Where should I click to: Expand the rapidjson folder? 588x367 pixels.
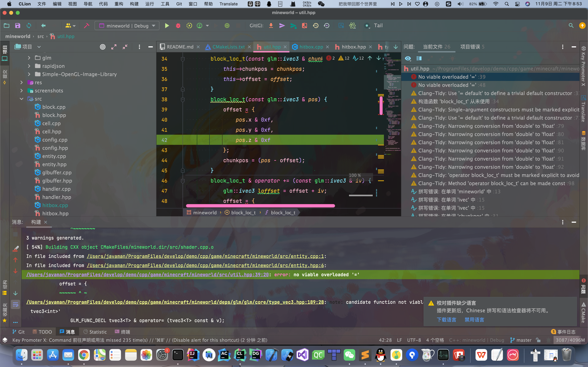pyautogui.click(x=29, y=66)
